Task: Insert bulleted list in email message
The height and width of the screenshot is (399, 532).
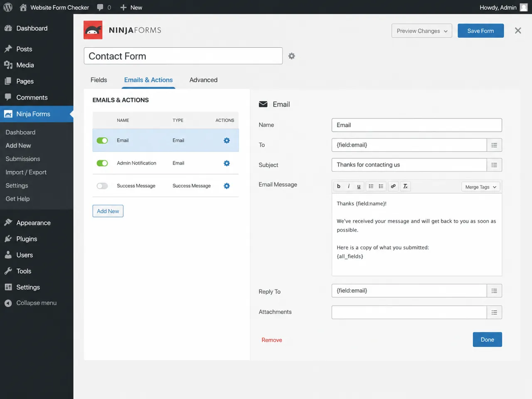Action: pyautogui.click(x=371, y=186)
